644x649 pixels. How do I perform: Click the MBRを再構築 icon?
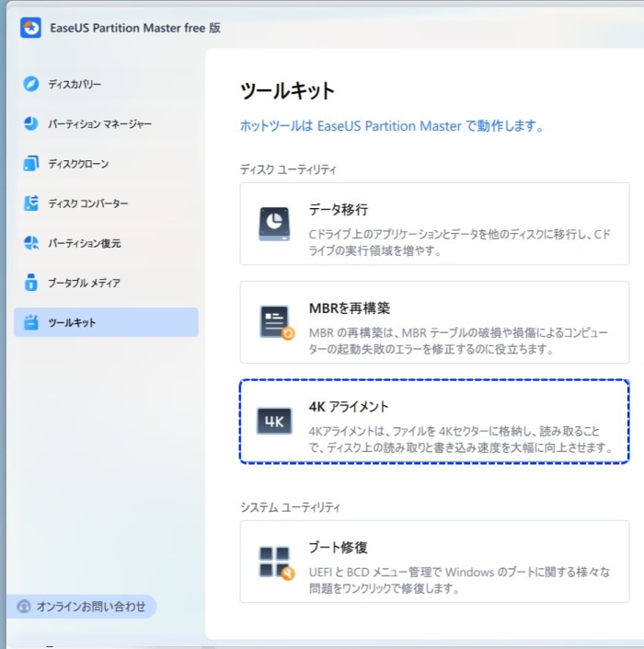coord(277,322)
